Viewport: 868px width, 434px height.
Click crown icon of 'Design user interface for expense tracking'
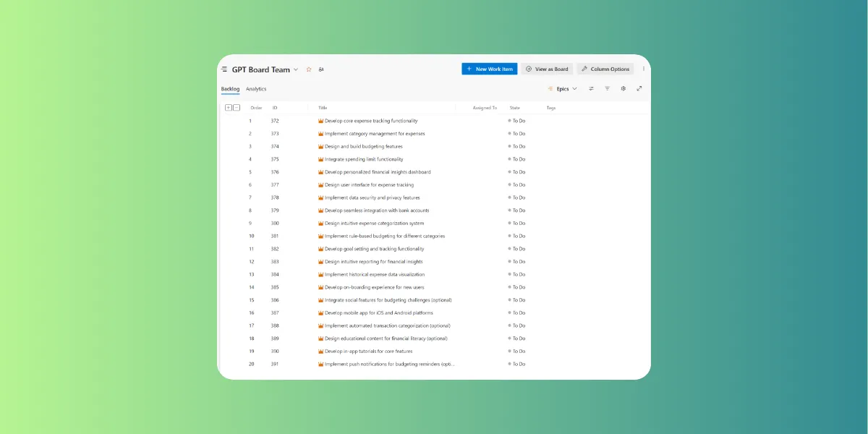(x=320, y=184)
